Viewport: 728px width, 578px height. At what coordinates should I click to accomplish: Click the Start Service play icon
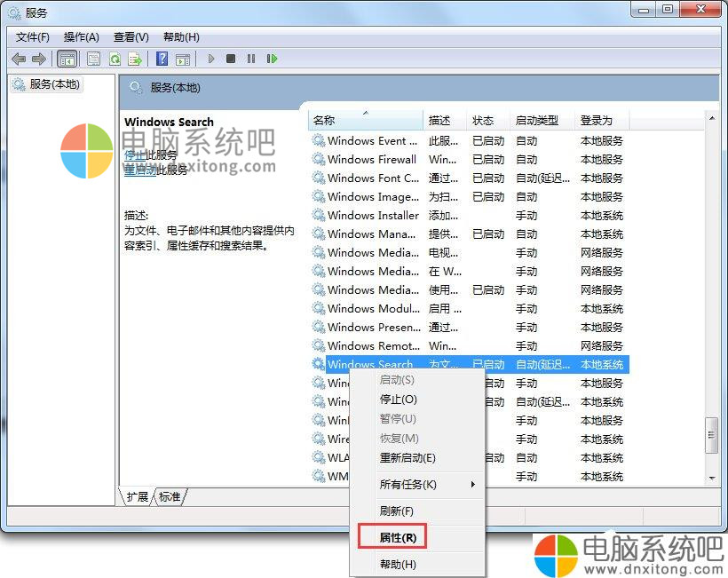(210, 59)
